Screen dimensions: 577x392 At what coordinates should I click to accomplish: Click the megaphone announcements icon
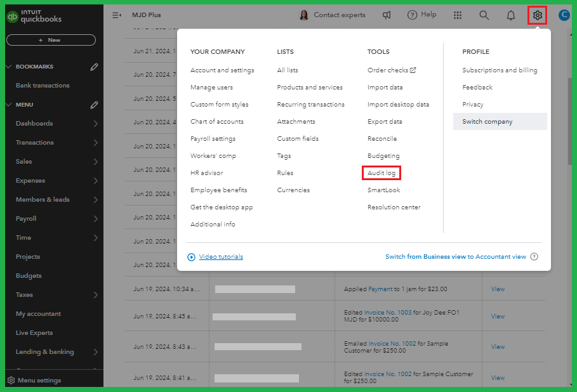(x=387, y=15)
